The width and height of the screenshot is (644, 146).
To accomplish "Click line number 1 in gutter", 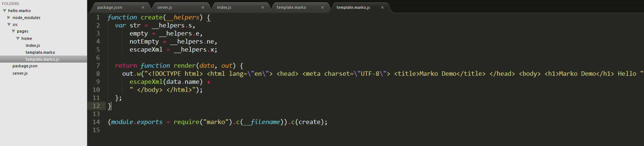I will pyautogui.click(x=98, y=17).
